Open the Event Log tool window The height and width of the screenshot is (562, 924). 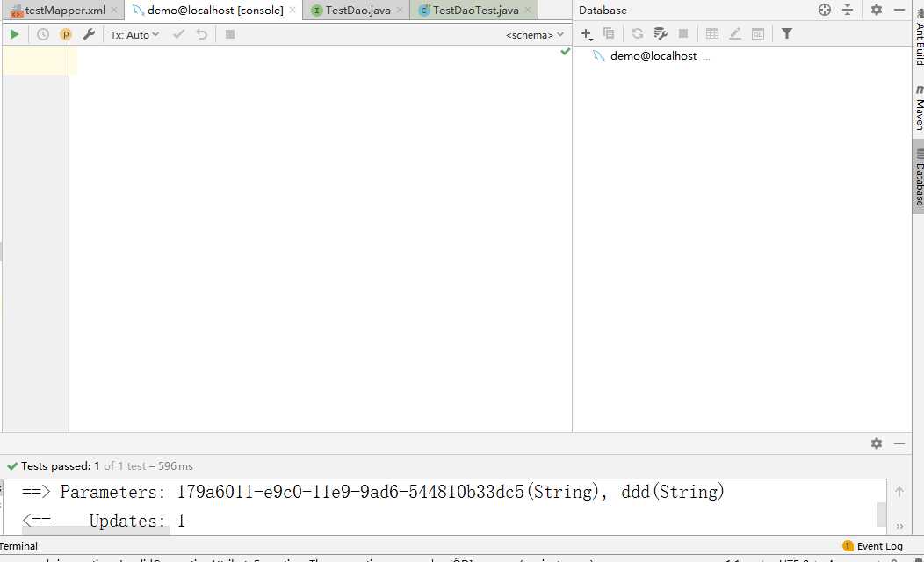coord(873,546)
